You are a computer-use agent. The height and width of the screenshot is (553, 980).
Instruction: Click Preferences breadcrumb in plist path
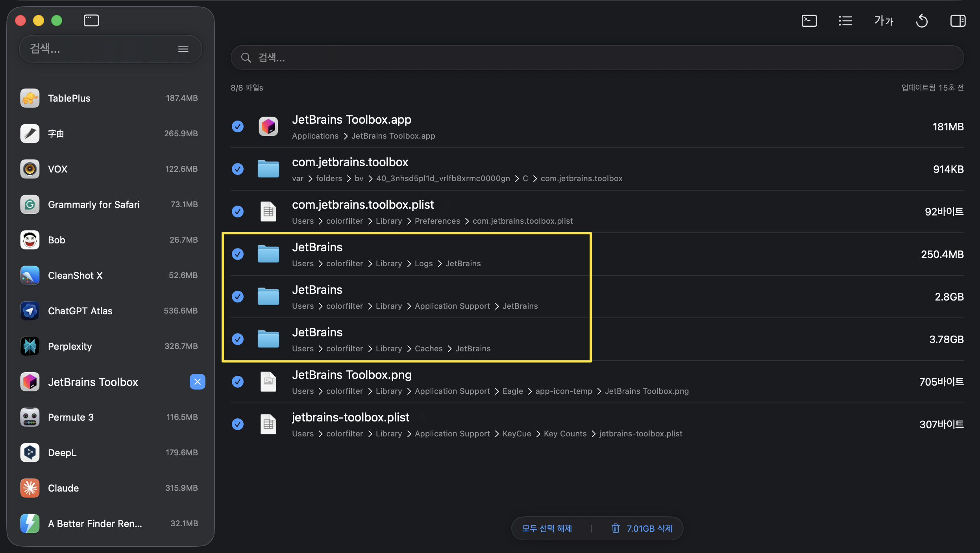point(437,221)
